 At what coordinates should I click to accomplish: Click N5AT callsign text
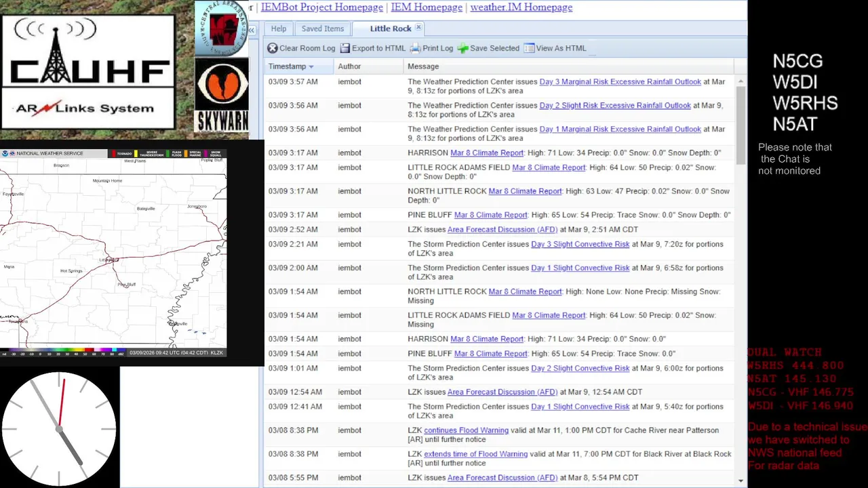(795, 124)
